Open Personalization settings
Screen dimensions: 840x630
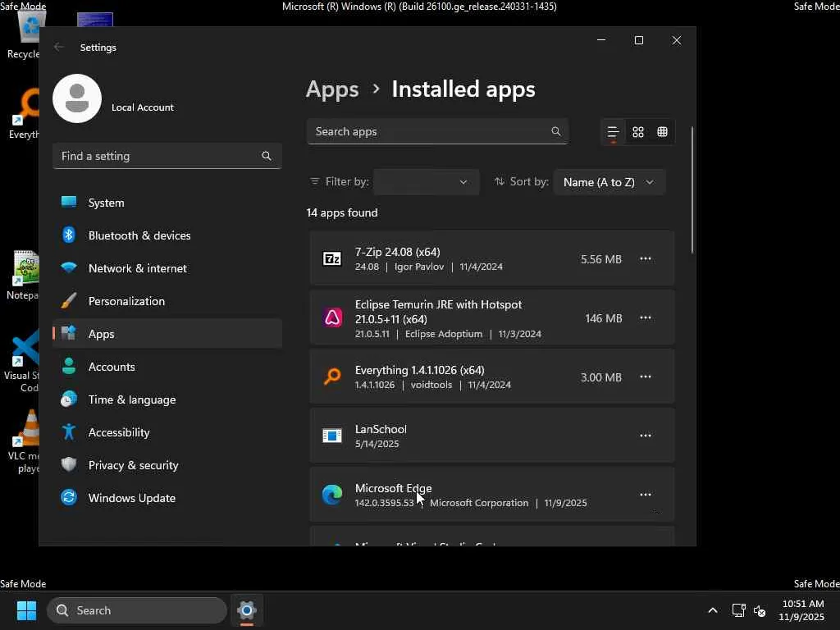[x=167, y=300]
